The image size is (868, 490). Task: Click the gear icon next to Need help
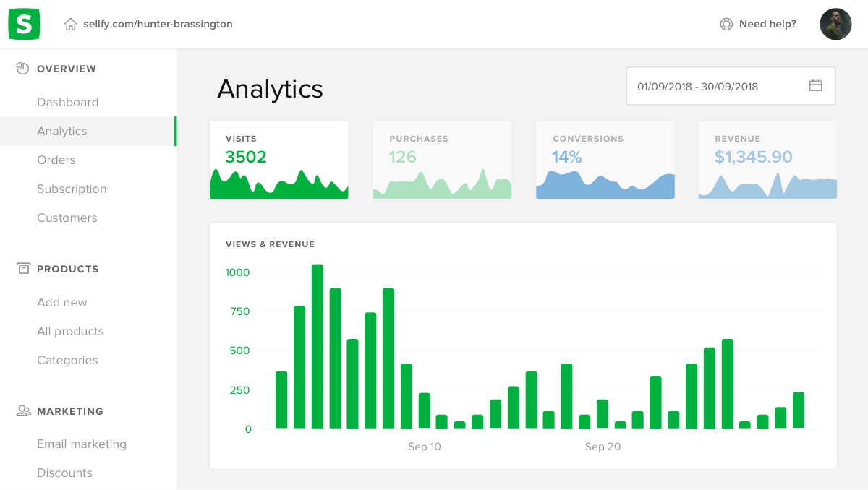[726, 24]
